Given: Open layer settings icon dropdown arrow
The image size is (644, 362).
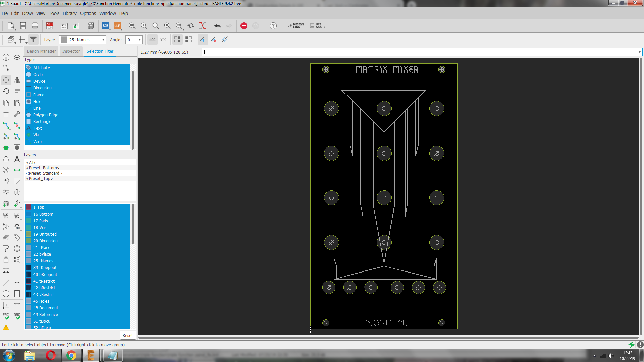Looking at the screenshot, I should tap(15, 43).
